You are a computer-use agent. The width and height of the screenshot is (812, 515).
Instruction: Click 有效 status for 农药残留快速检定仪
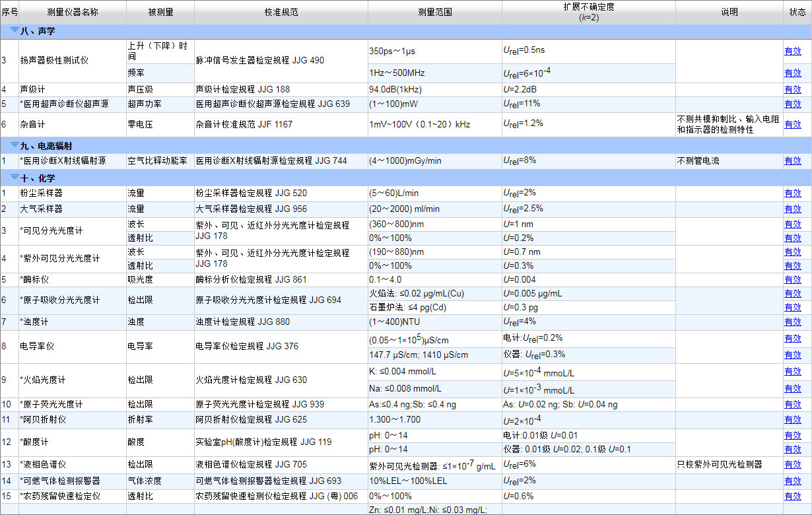pos(792,497)
